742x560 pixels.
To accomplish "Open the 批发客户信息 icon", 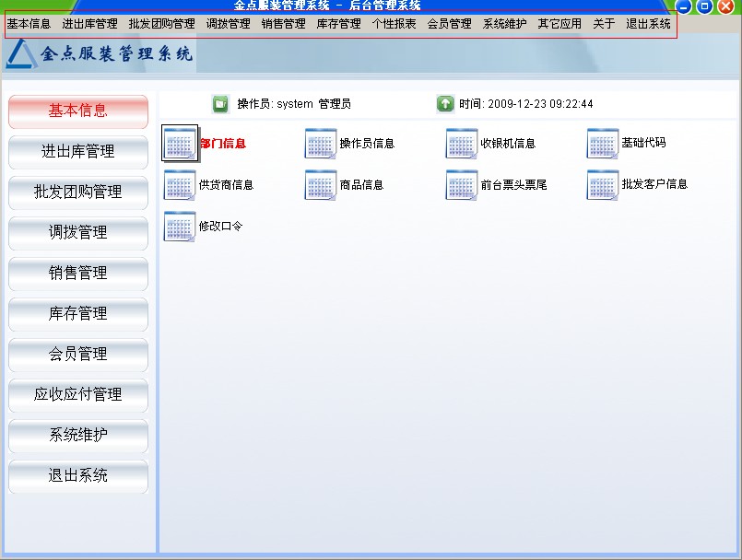I will click(603, 185).
